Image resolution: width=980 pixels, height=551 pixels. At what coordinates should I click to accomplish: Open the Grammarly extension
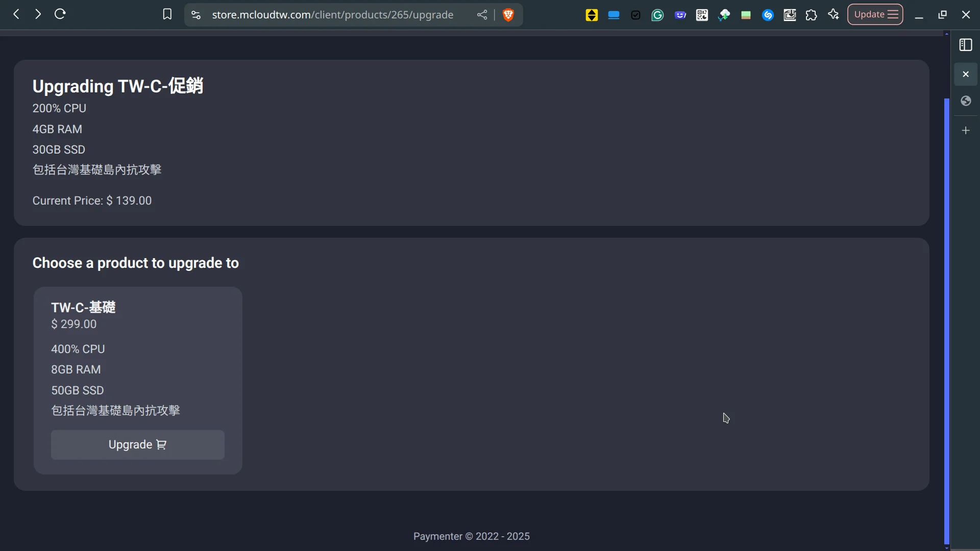click(657, 15)
